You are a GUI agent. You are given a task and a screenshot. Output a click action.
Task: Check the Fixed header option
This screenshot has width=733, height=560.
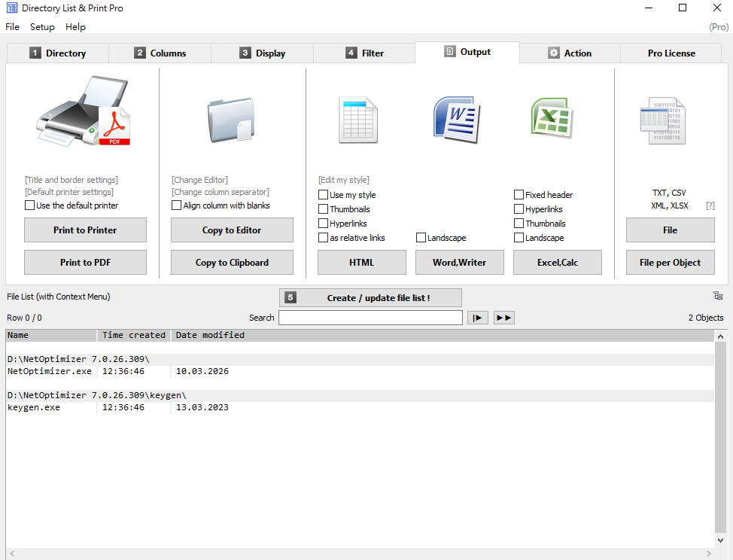(x=519, y=195)
